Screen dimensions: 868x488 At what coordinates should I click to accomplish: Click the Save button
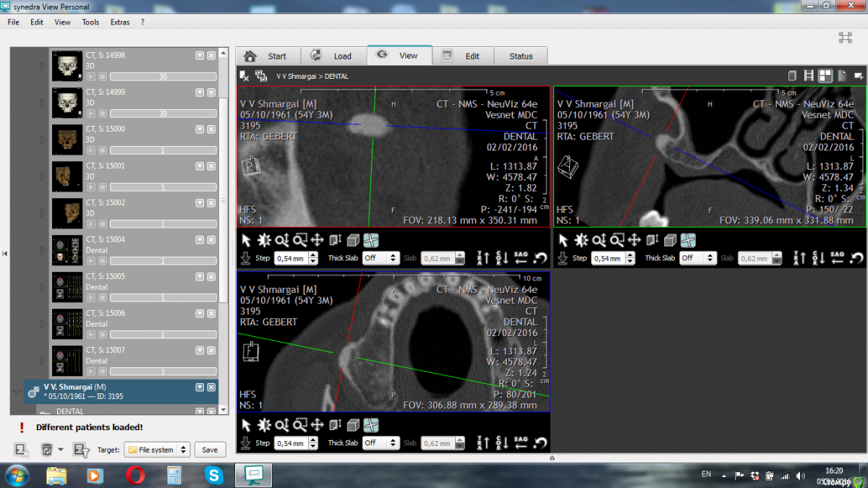(x=210, y=450)
